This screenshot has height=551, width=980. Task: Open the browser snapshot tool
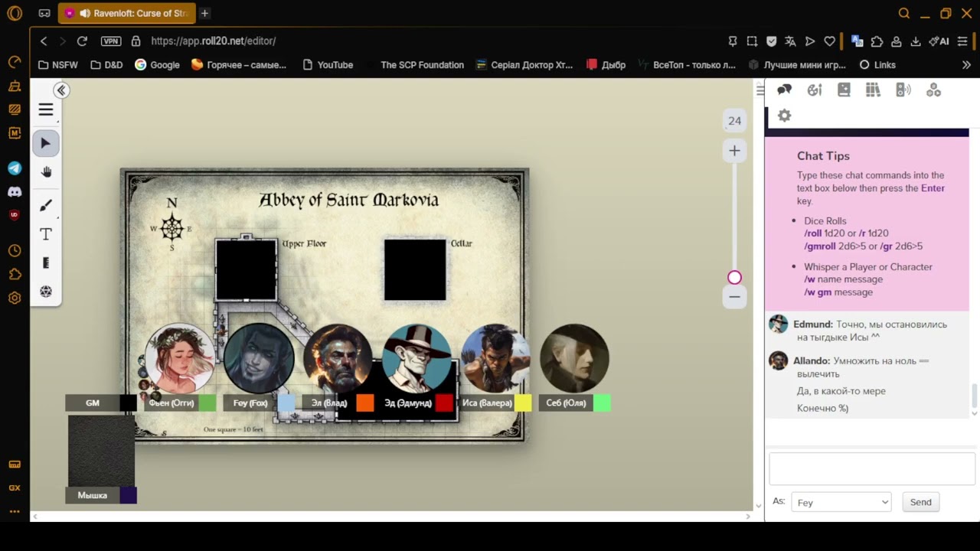pos(752,41)
